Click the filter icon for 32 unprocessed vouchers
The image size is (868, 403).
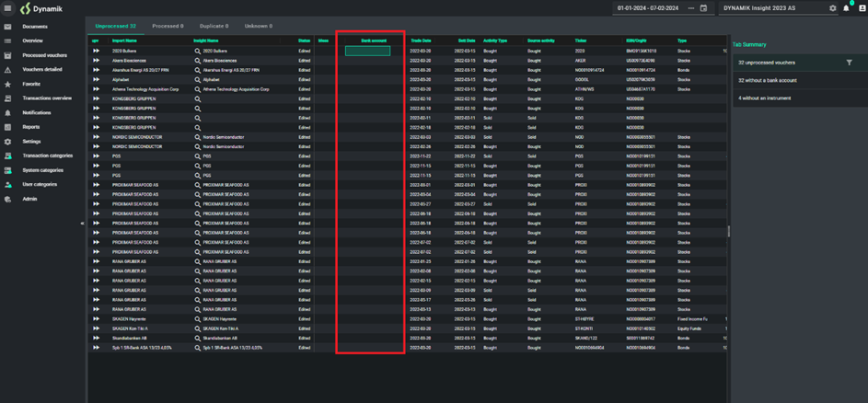pos(849,63)
